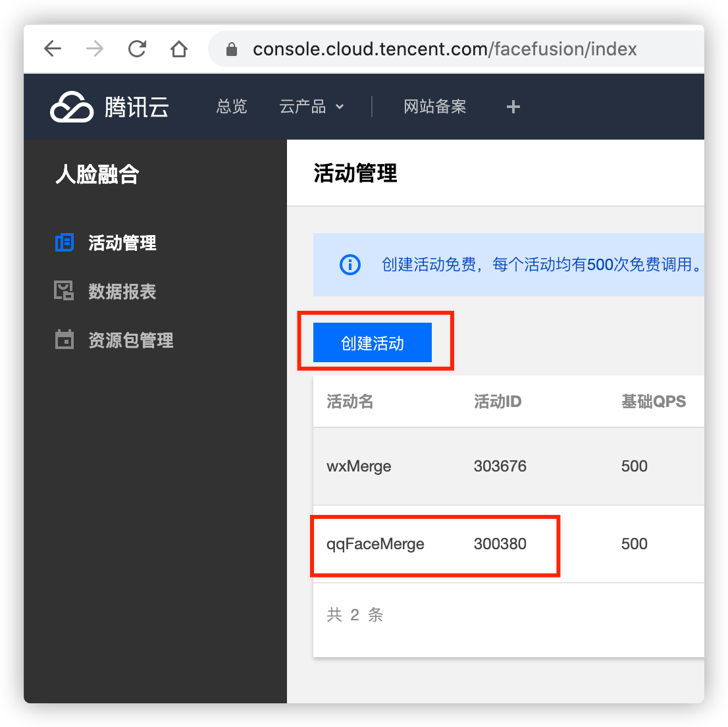This screenshot has height=727, width=728.
Task: Expand the 云产品 dropdown menu
Action: (x=311, y=107)
